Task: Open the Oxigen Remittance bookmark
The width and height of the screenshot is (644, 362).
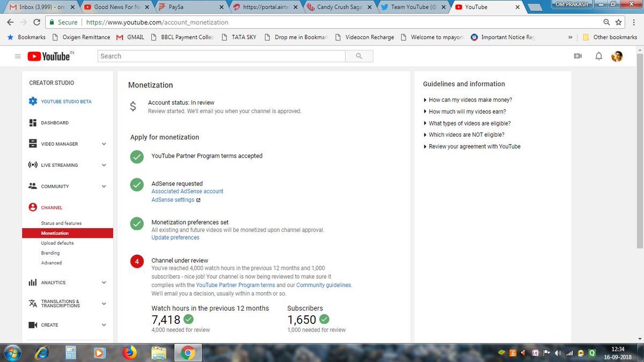Action: coord(82,37)
